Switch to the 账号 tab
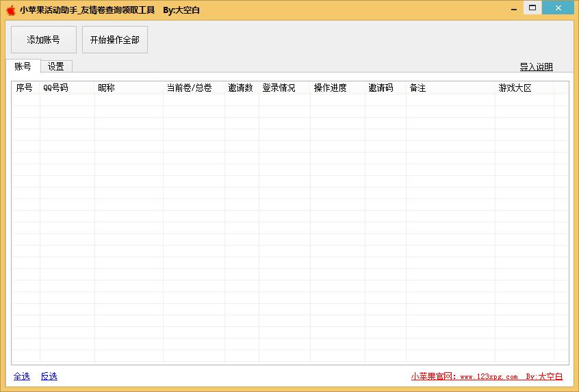 [23, 66]
